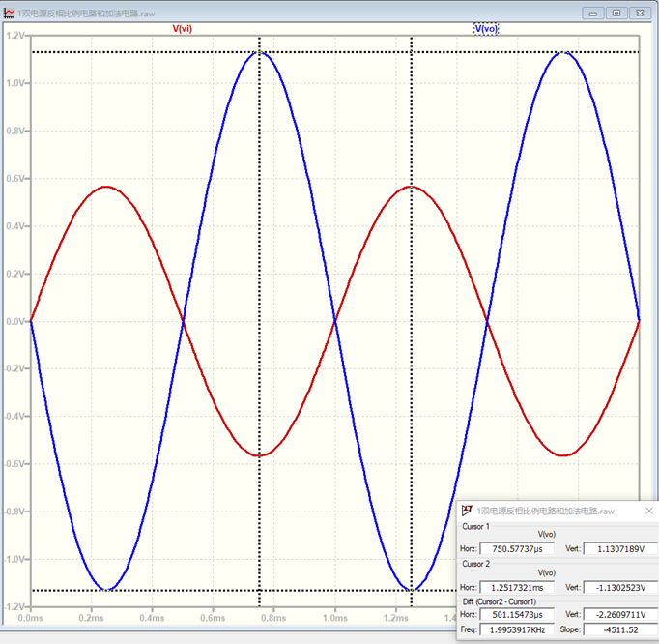Click the Cursor 2 group label
This screenshot has height=644, width=659.
click(x=475, y=563)
